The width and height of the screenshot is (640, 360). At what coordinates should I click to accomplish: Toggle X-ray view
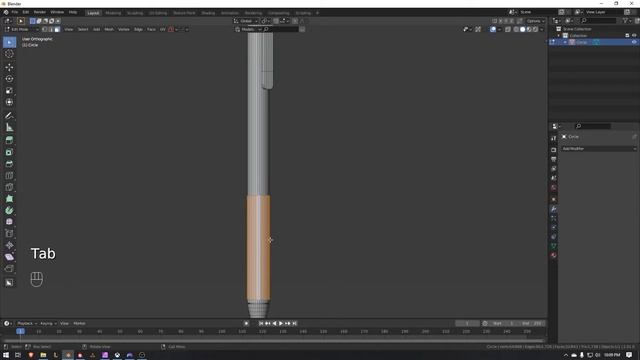pyautogui.click(x=508, y=29)
